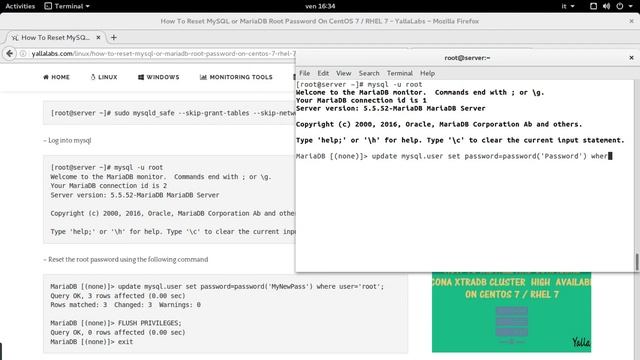Open the system menu arrow in top bar
This screenshot has width=640, height=360.
(631, 6)
